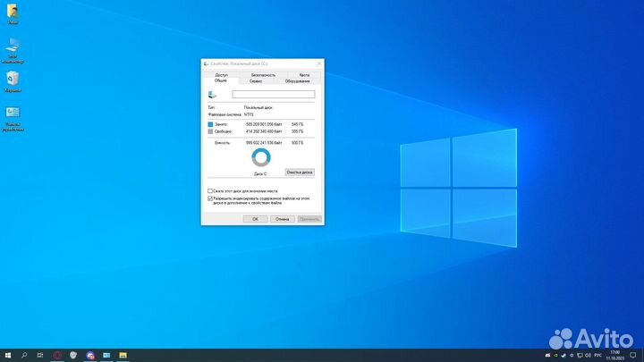The width and height of the screenshot is (644, 362).
Task: Open the Безопасность tab
Action: [x=263, y=75]
